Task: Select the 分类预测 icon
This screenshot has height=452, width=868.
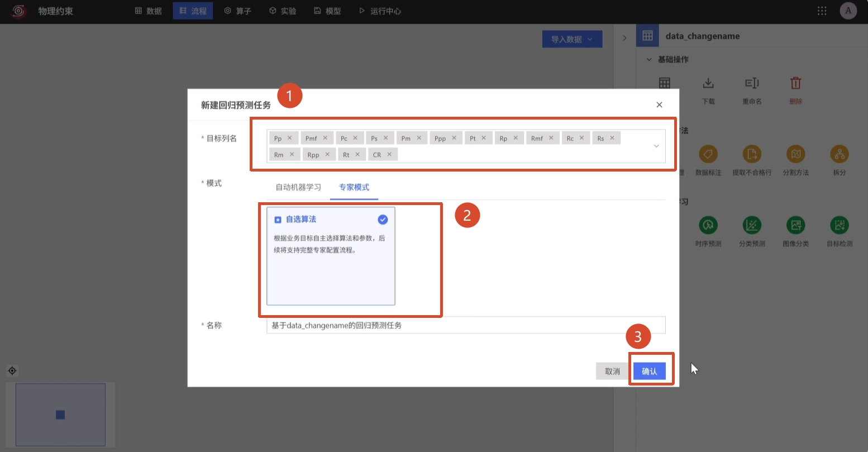Action: coord(752,225)
